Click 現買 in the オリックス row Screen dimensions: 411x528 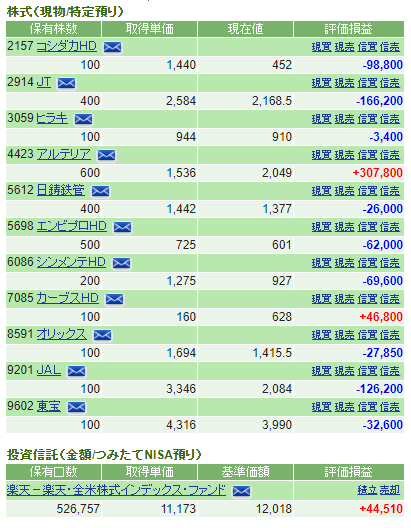(x=321, y=335)
